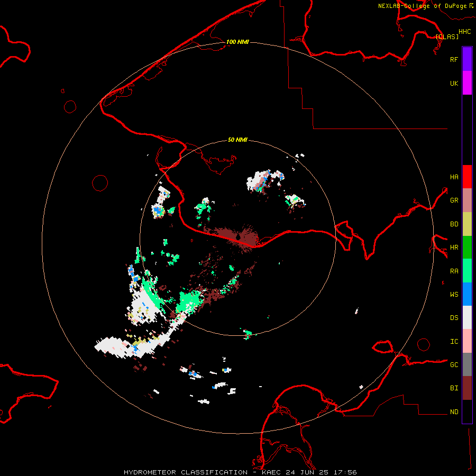The image size is (476, 476).
Task: Click the 100 NMI range ring label
Action: 237,42
